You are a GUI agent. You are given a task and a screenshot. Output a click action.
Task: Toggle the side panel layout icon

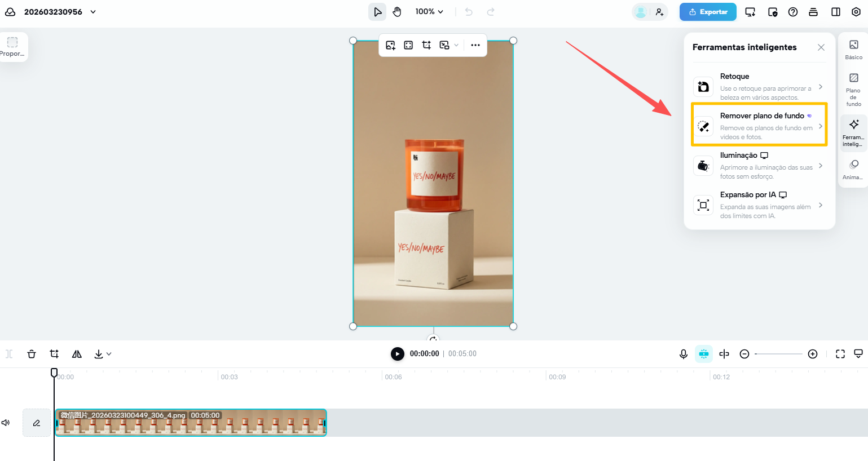click(836, 12)
